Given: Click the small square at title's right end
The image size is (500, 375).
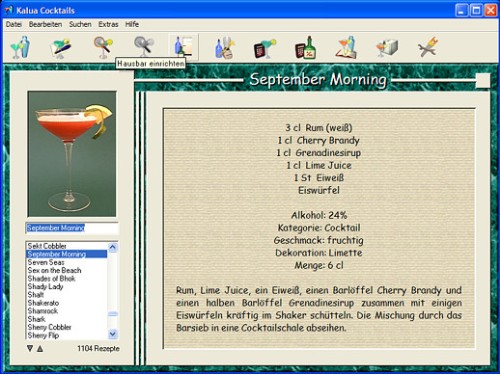Looking at the screenshot, I should click(x=482, y=80).
